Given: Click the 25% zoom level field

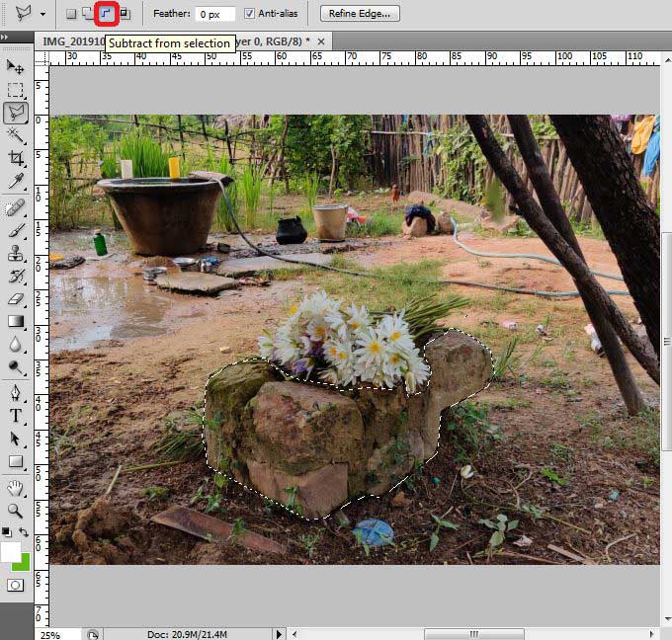Looking at the screenshot, I should click(x=56, y=634).
